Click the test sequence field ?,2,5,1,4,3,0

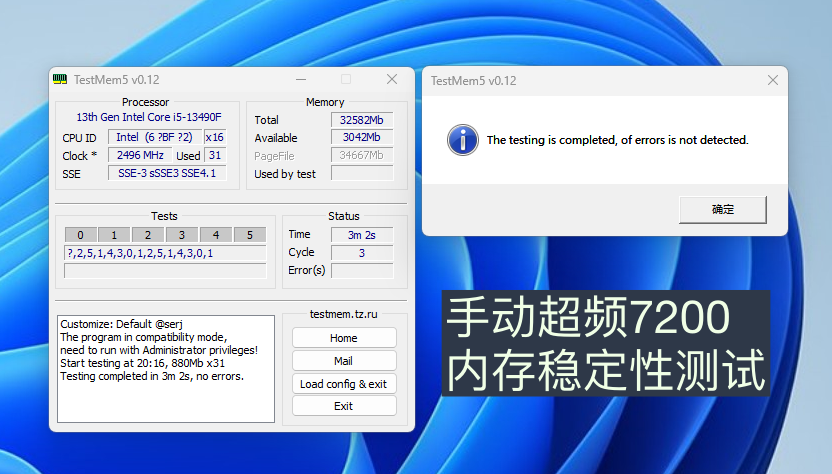click(165, 253)
